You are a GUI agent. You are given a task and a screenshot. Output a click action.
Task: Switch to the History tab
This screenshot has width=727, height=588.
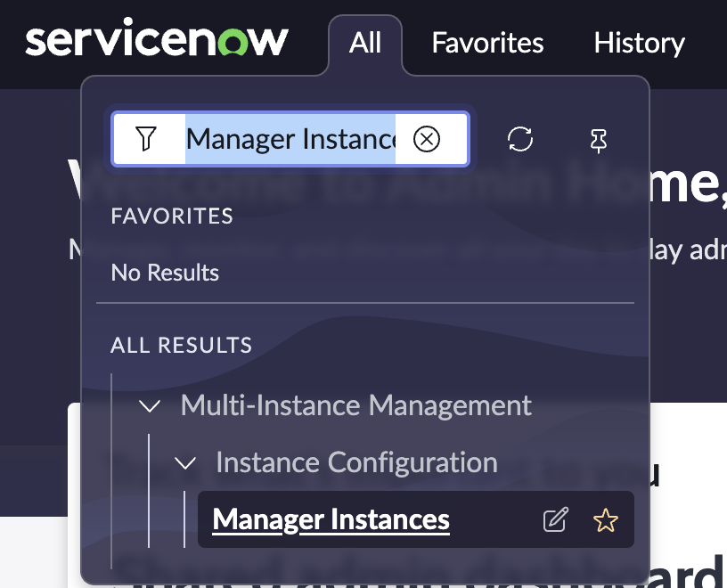click(640, 43)
